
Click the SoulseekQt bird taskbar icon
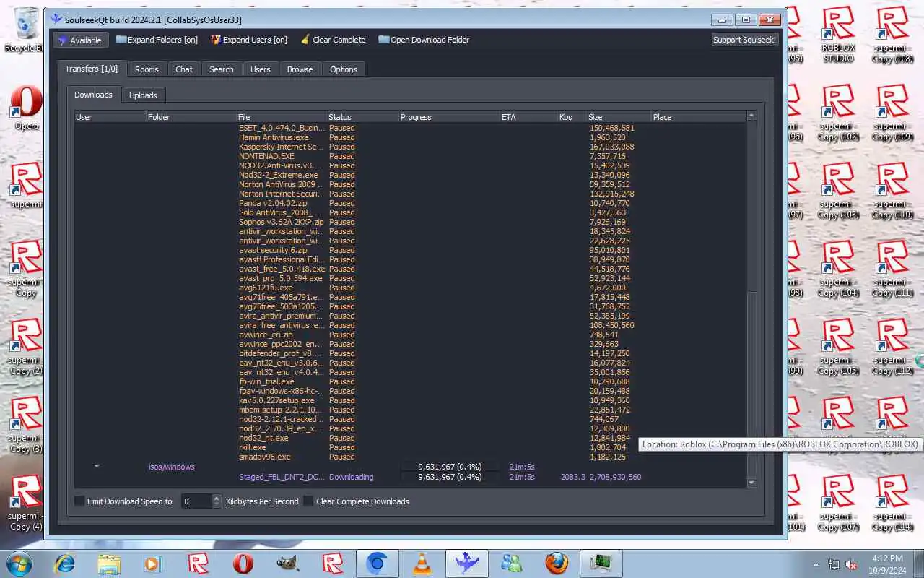467,564
